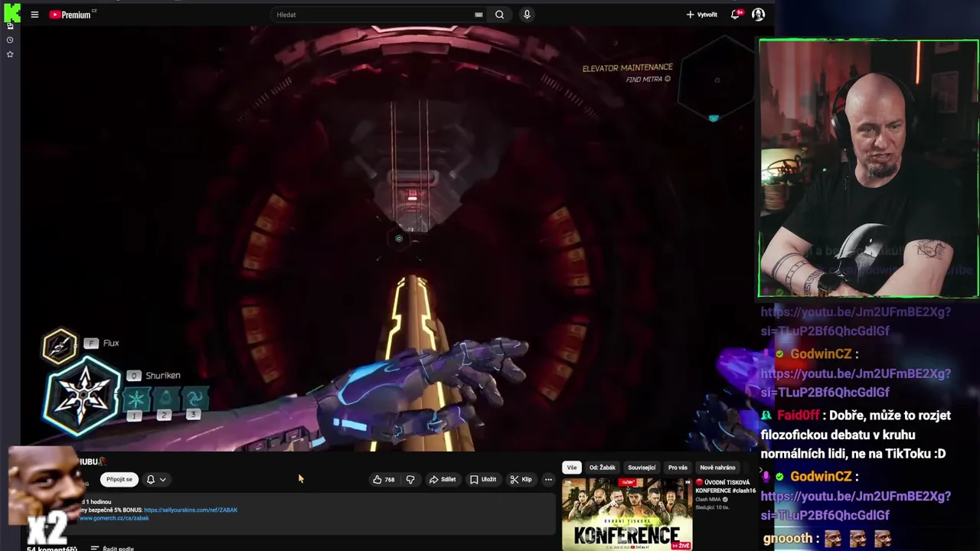980x551 pixels.
Task: Open gnoooth's username in chat
Action: 787,538
